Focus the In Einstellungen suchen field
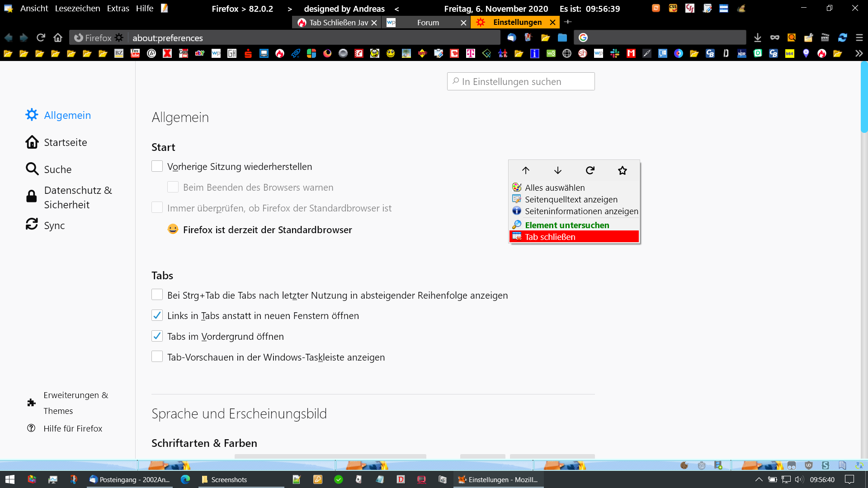Image resolution: width=868 pixels, height=488 pixels. 521,81
